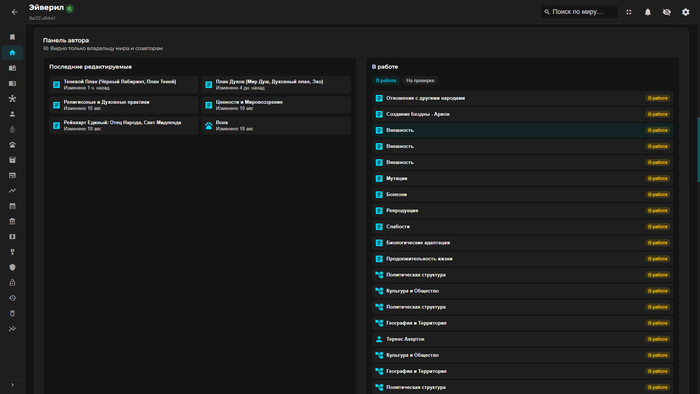Open the trash bin sidebar icon
The image size is (700, 394).
12,313
